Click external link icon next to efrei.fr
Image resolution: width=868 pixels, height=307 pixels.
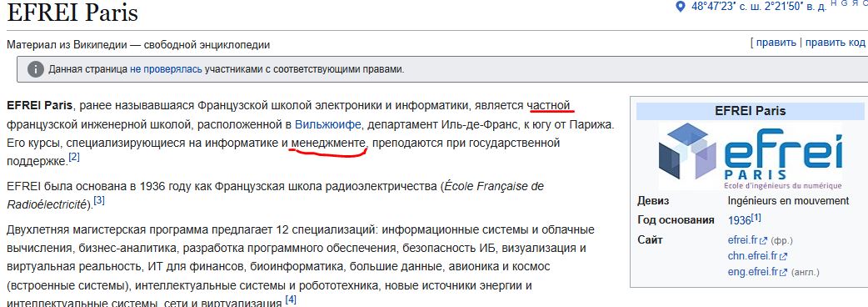(763, 241)
